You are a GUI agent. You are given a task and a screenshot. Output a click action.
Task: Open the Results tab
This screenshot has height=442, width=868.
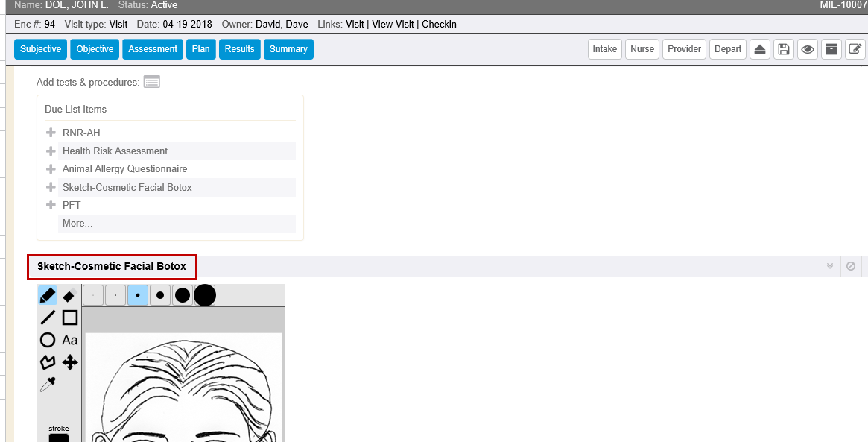click(239, 49)
